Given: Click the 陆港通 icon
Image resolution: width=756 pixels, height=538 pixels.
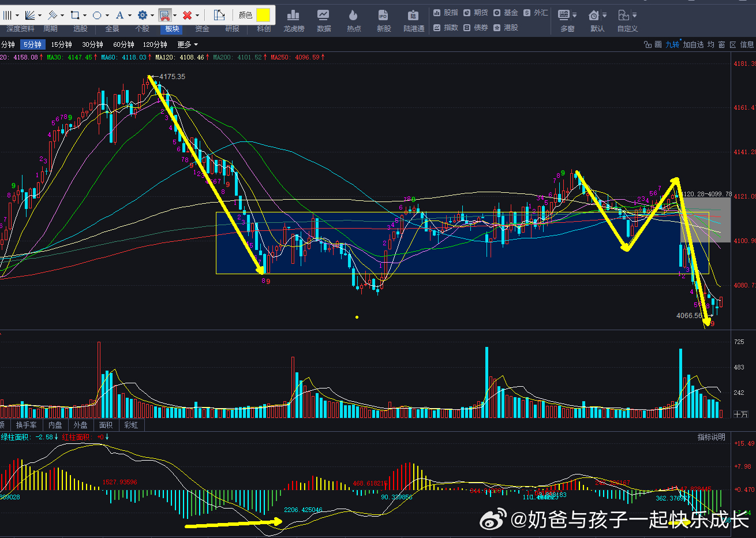Looking at the screenshot, I should [414, 21].
